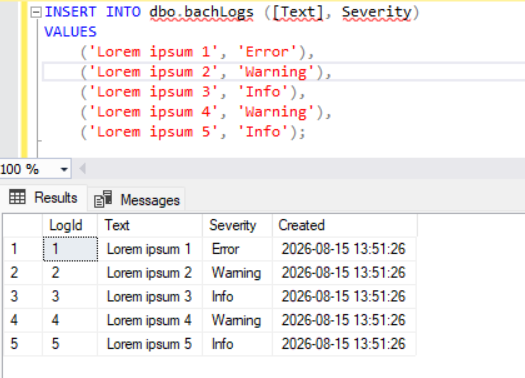Screen dimensions: 525x378
Task: Click the Warning severity cell in row 2
Action: (x=237, y=273)
